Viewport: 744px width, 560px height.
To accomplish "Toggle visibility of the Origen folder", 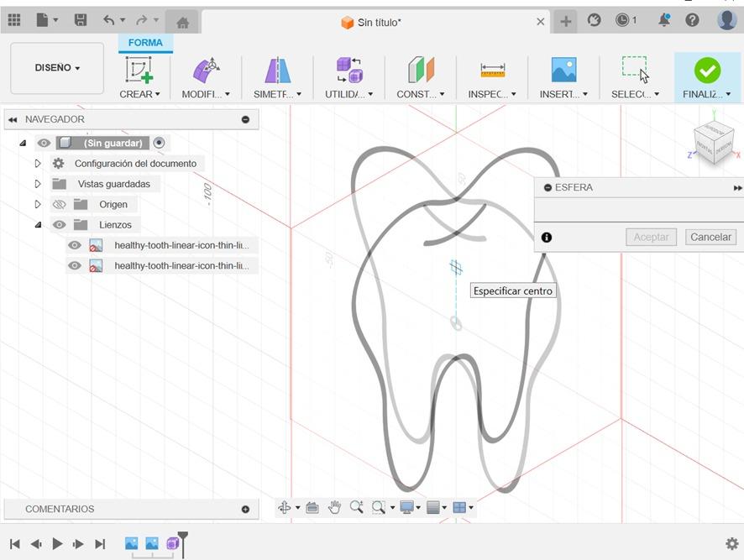I will coord(59,205).
